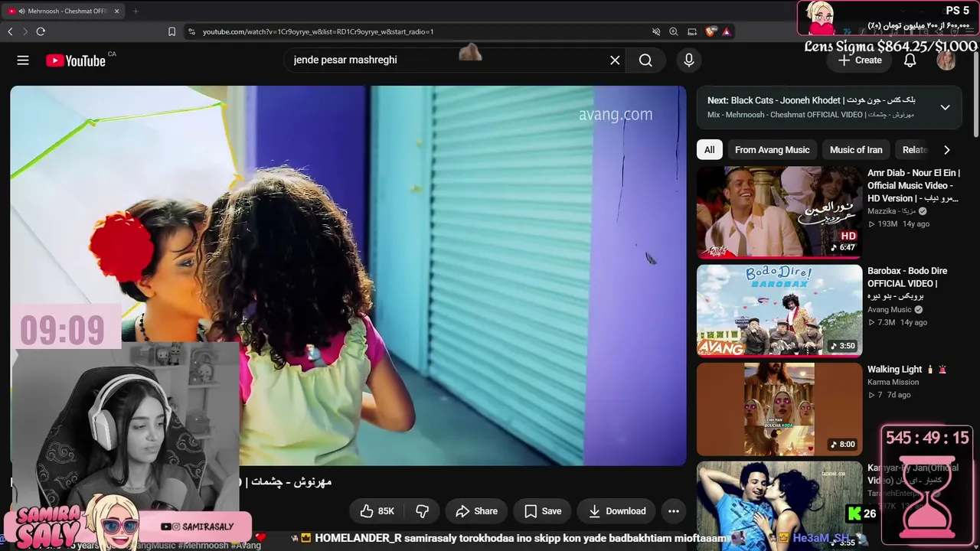Open the account avatar menu
The width and height of the screenshot is (980, 551).
click(x=946, y=60)
